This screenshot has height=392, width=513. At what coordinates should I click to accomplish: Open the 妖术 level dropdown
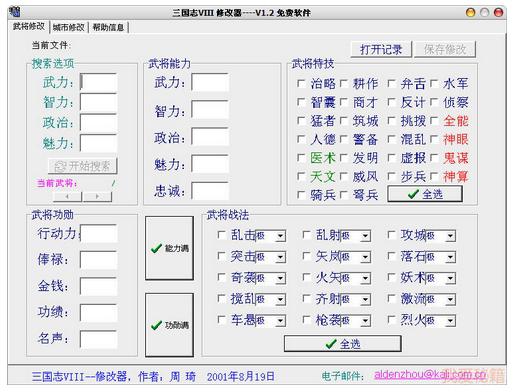click(450, 278)
